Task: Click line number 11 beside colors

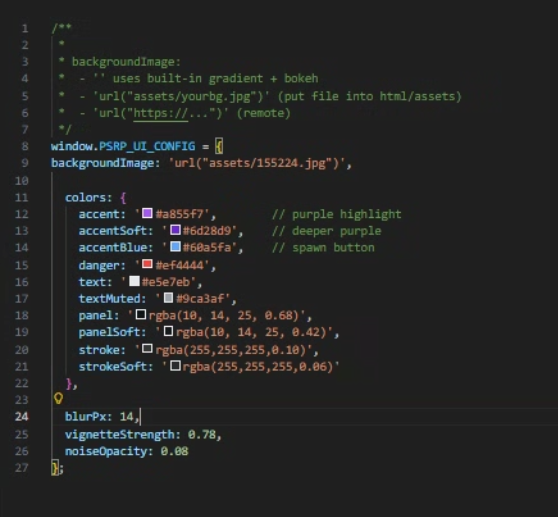Action: [x=21, y=197]
